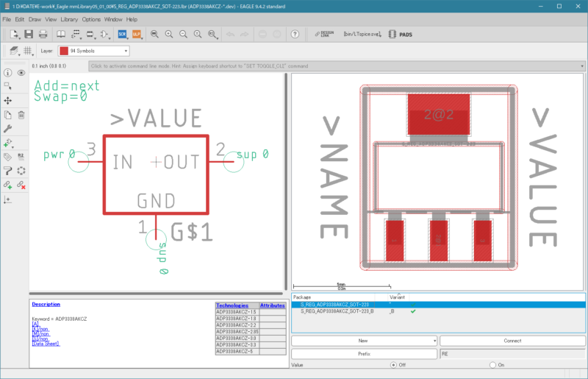Click the Connect button
The image size is (588, 379).
click(512, 341)
